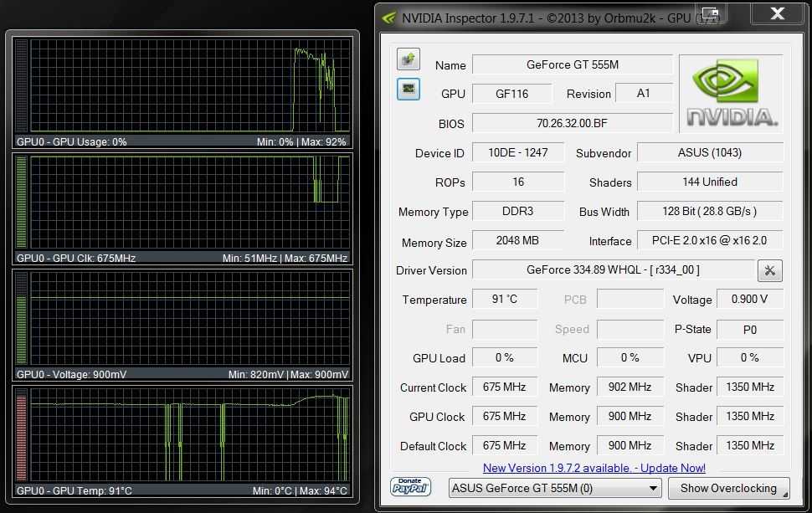The height and width of the screenshot is (513, 812).
Task: Click the GPU Usage graph in monitor window
Action: (x=190, y=85)
